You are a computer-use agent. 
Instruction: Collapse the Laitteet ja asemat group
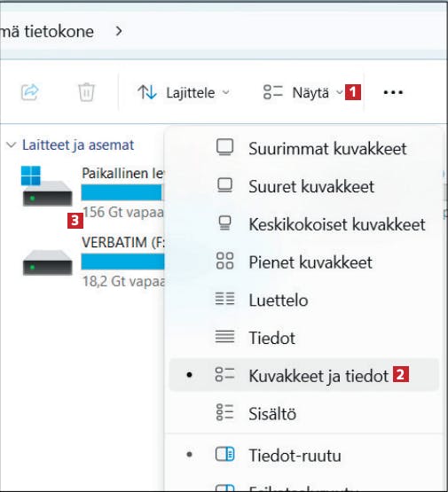point(12,145)
